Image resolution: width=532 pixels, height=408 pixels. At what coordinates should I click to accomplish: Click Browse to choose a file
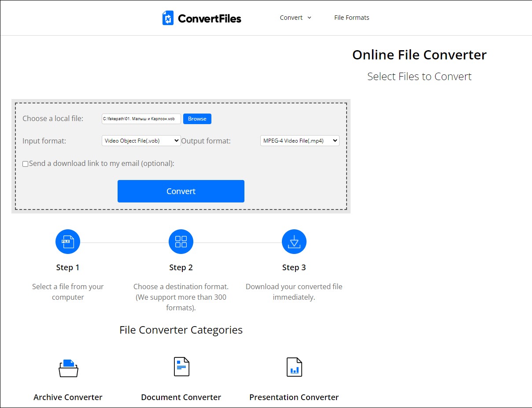(x=197, y=119)
